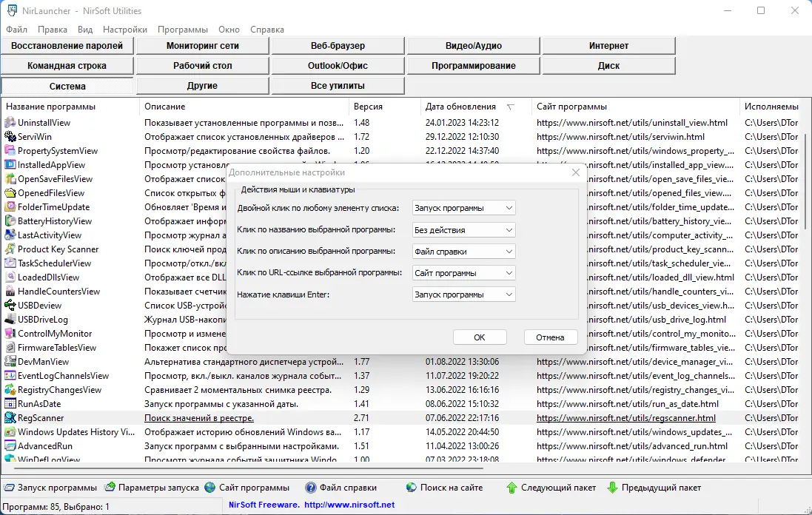The height and width of the screenshot is (515, 812).
Task: Click the Предыдущий пакет green down arrow
Action: coord(612,488)
